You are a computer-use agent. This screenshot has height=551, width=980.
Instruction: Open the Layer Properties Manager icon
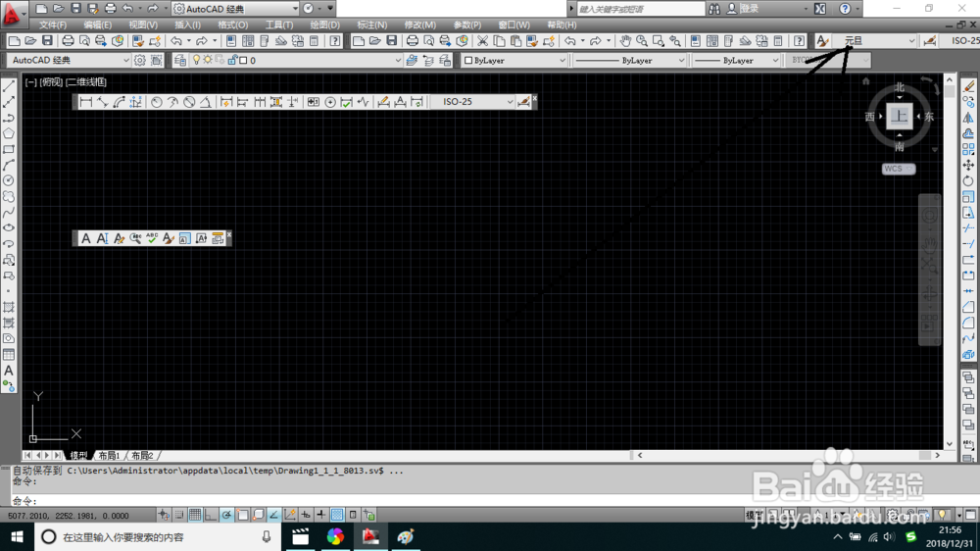[180, 60]
